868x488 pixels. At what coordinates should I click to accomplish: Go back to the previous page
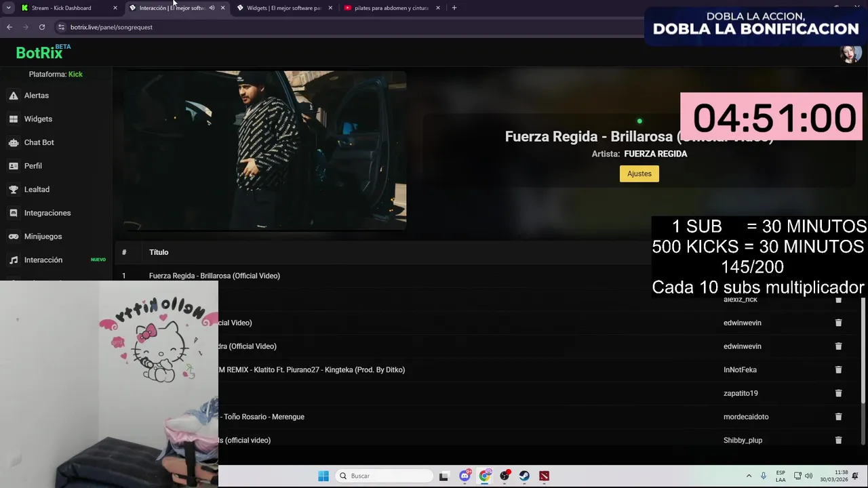pyautogui.click(x=9, y=27)
